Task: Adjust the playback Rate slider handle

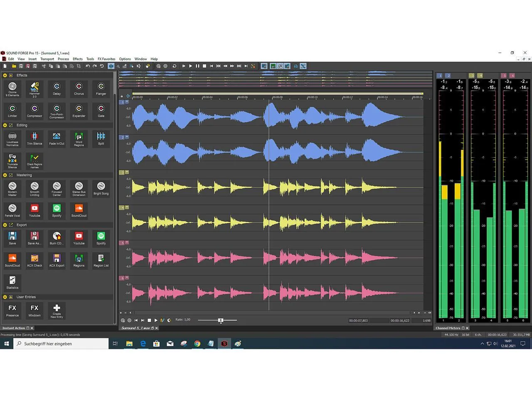Action: pyautogui.click(x=221, y=320)
